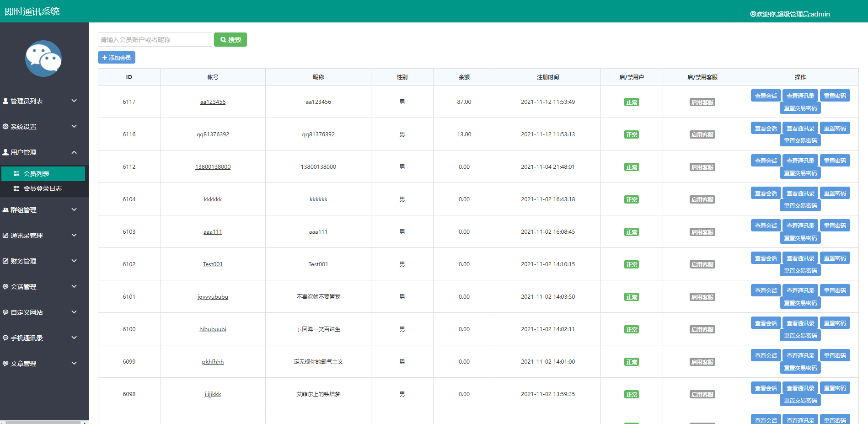Collapse 用户管理 menu chevron
Image resolution: width=868 pixels, height=424 pixels.
pos(74,152)
